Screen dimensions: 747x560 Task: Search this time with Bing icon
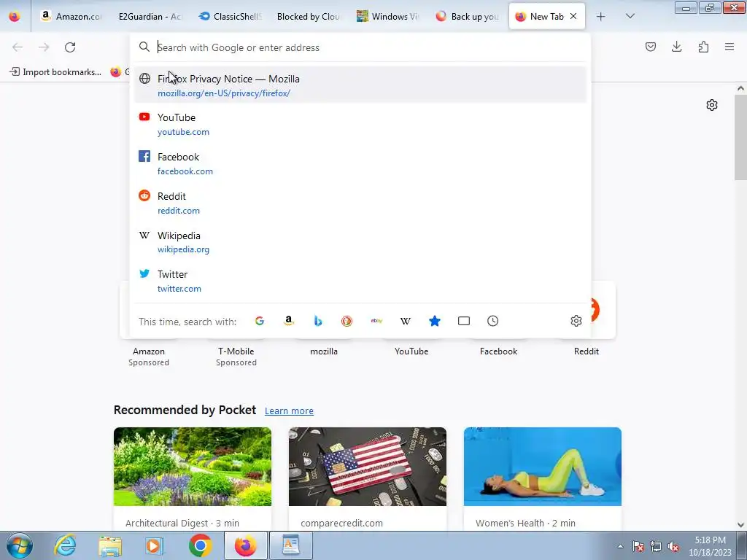(x=318, y=321)
